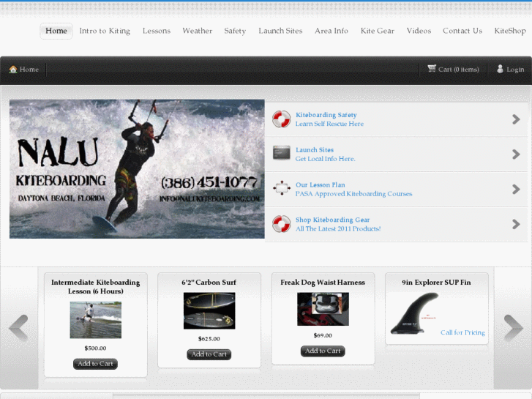Show next products with the right carousel arrow
Viewport: 532px width, 399px height.
[x=513, y=327]
